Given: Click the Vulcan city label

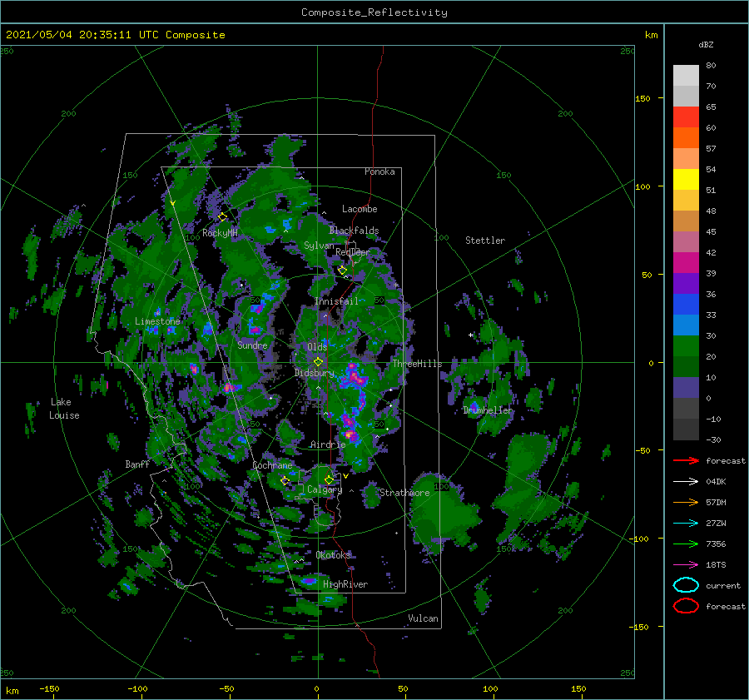Looking at the screenshot, I should [x=424, y=618].
